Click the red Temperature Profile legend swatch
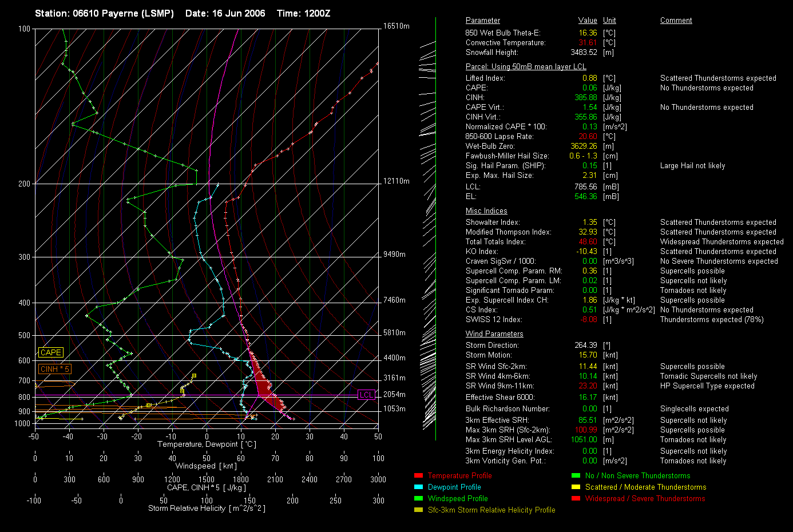The height and width of the screenshot is (532, 793). tap(418, 476)
